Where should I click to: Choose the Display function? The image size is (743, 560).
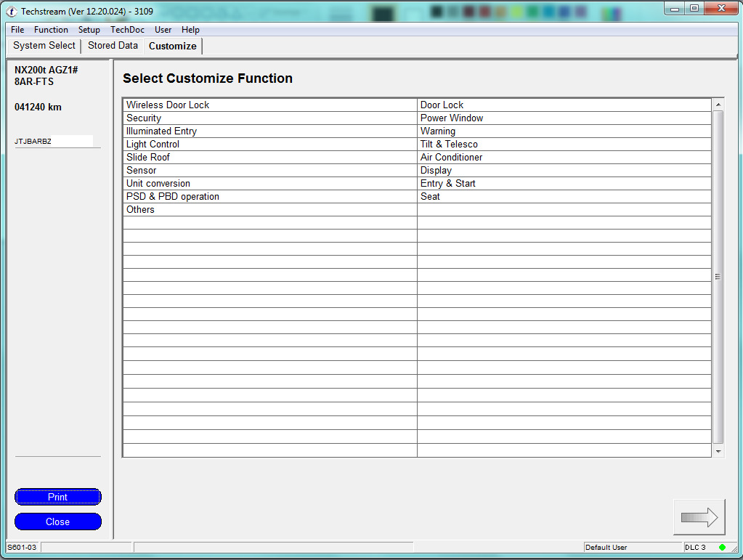[564, 170]
